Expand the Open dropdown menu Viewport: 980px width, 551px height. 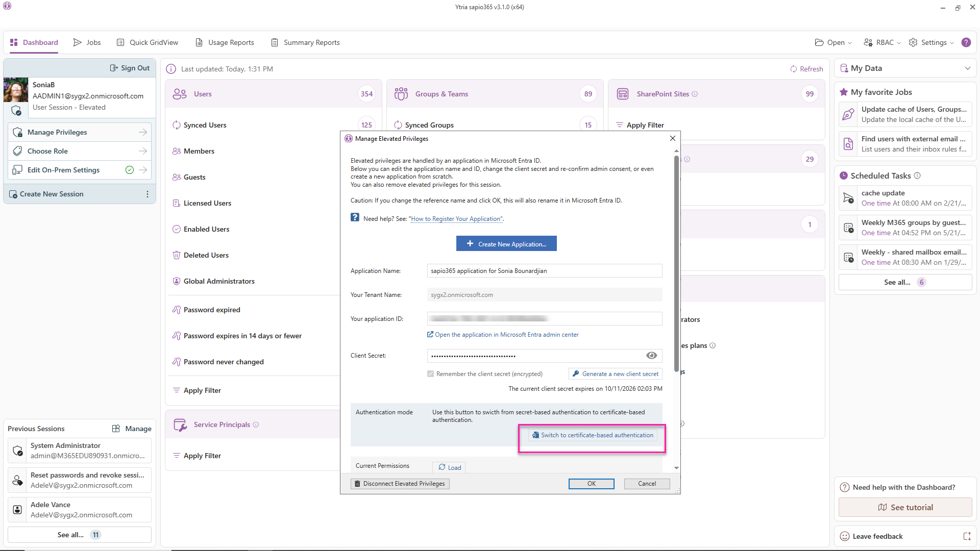(833, 42)
